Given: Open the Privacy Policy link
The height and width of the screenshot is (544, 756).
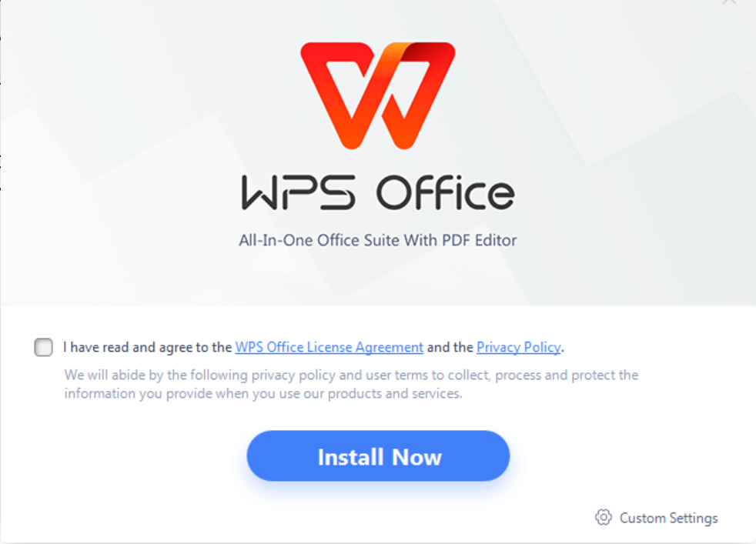Looking at the screenshot, I should pos(519,348).
